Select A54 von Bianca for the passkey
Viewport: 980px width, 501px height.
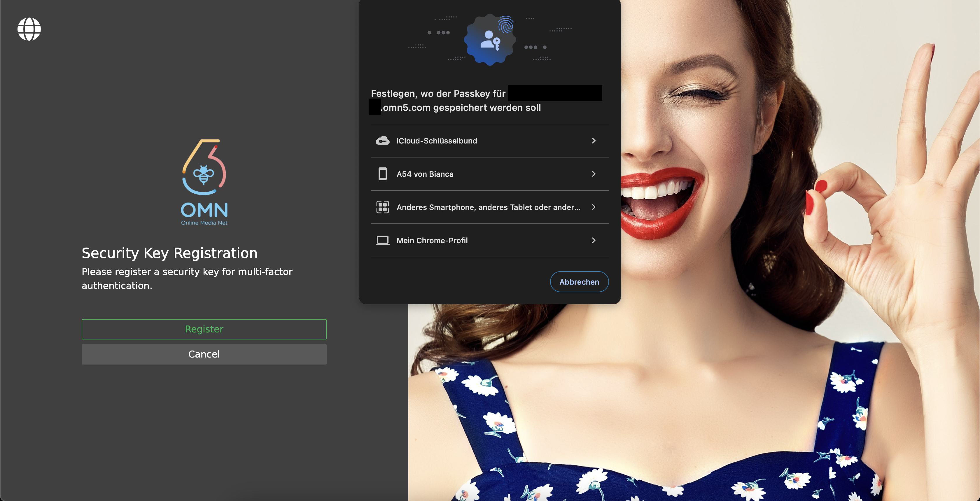pyautogui.click(x=475, y=174)
